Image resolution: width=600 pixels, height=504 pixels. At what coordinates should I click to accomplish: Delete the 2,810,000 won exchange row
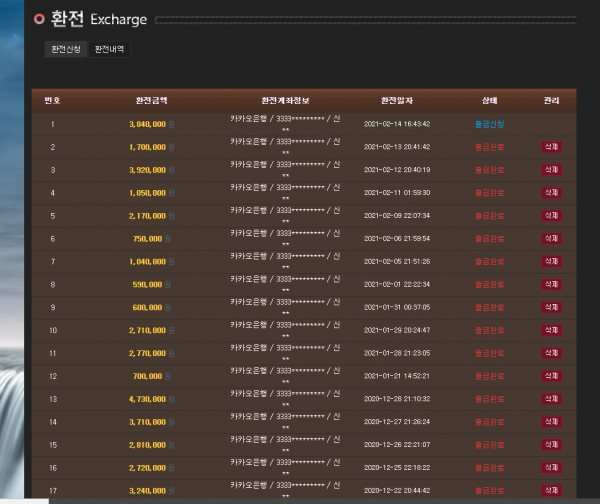[x=551, y=445]
